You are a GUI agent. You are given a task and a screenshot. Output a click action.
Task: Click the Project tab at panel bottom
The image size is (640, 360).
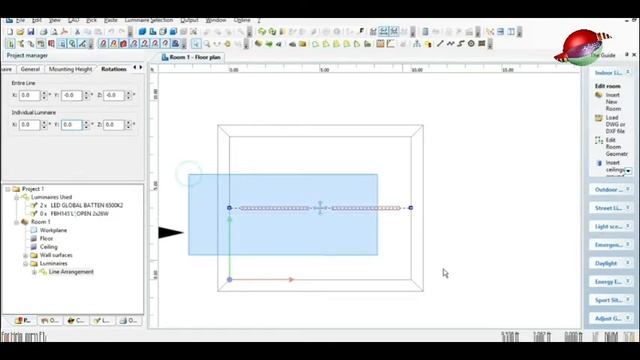[22, 321]
